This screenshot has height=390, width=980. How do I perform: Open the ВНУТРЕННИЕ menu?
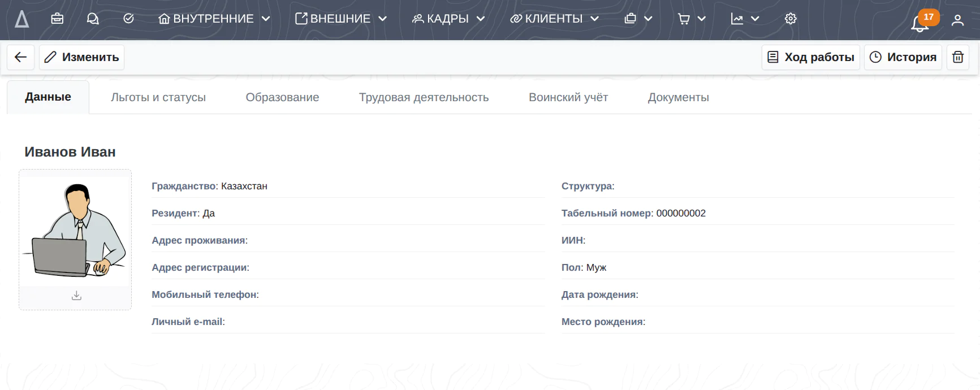[214, 19]
